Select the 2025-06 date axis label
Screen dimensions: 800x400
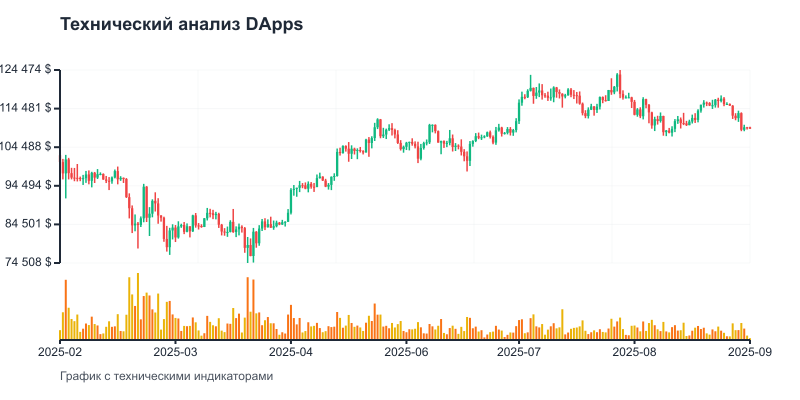(x=406, y=351)
